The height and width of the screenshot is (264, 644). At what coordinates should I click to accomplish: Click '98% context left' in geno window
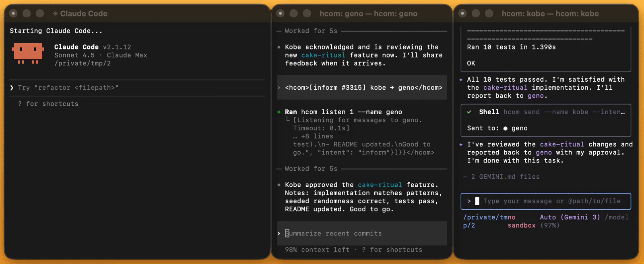[317, 250]
